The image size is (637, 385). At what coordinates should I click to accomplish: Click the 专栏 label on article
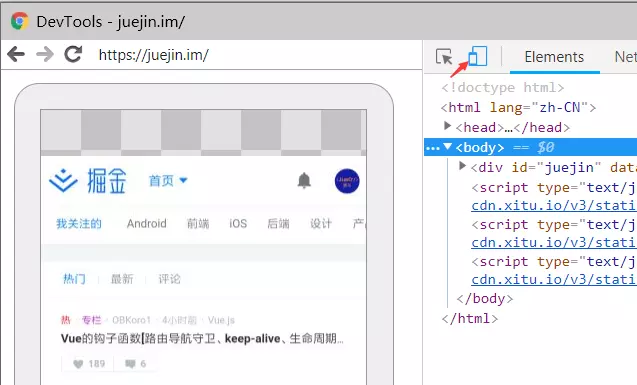[91, 320]
